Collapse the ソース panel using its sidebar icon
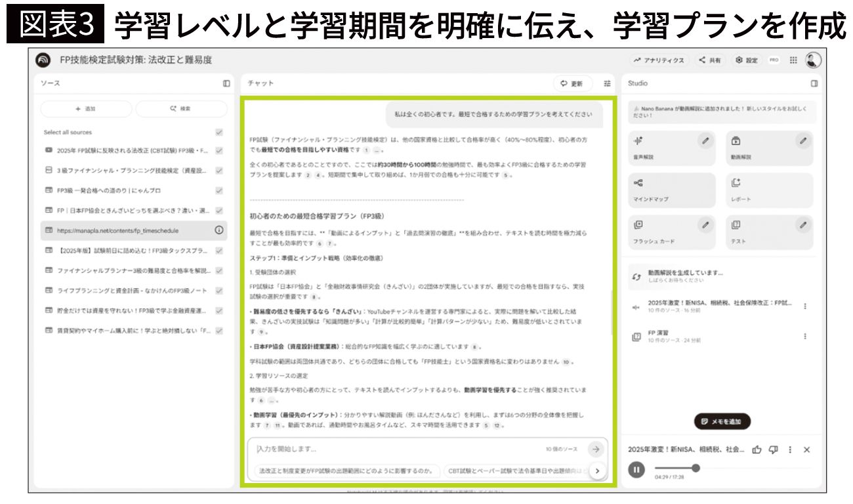 (x=226, y=83)
